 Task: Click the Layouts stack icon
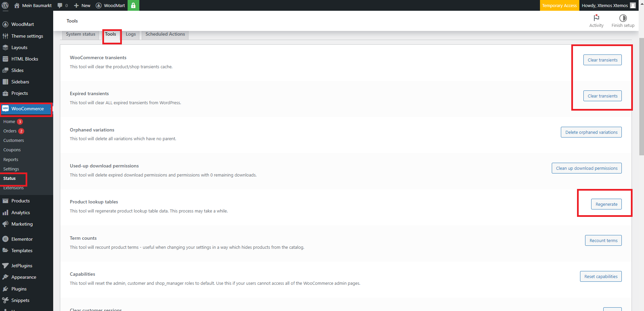pos(5,47)
